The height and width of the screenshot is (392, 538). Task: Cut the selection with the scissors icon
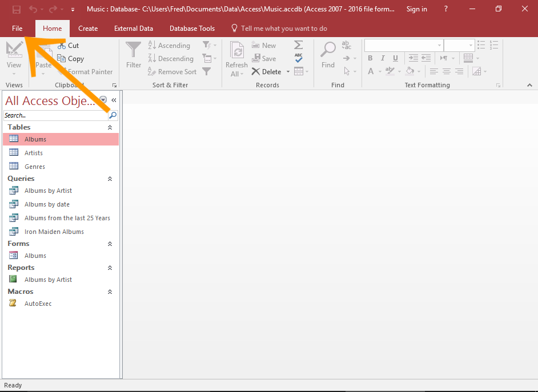coord(69,46)
